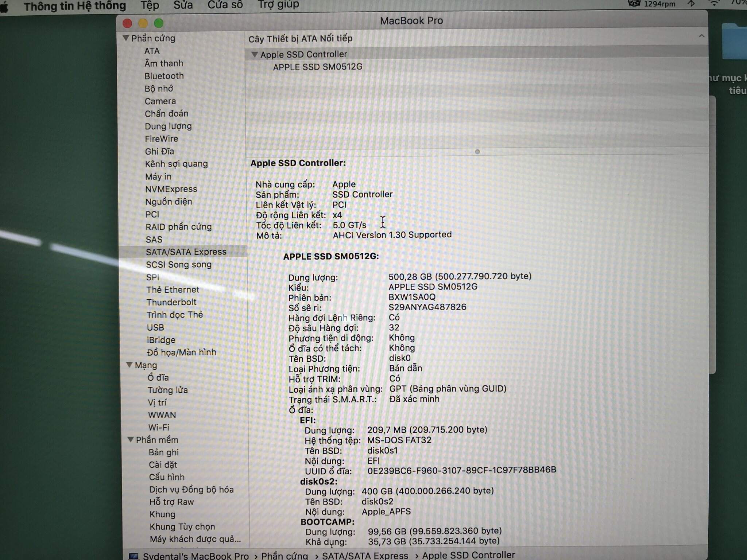Click the fan speed 1294rpm menu bar icon

[x=651, y=4]
